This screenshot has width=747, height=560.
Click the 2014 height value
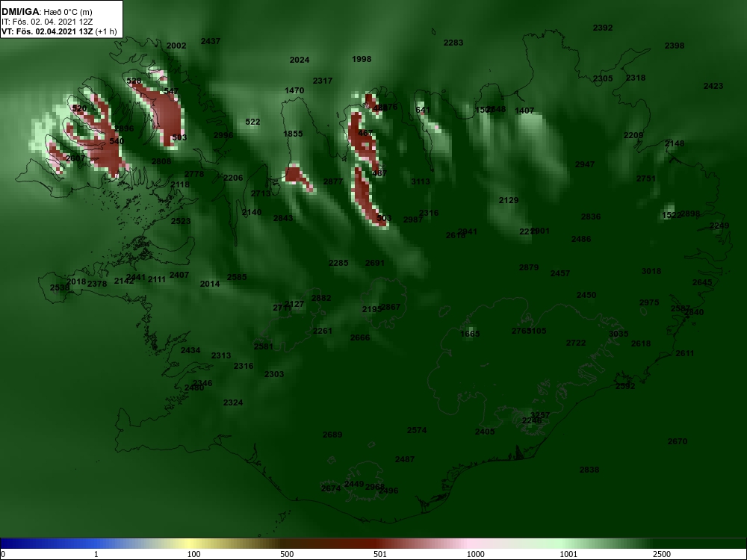point(210,284)
